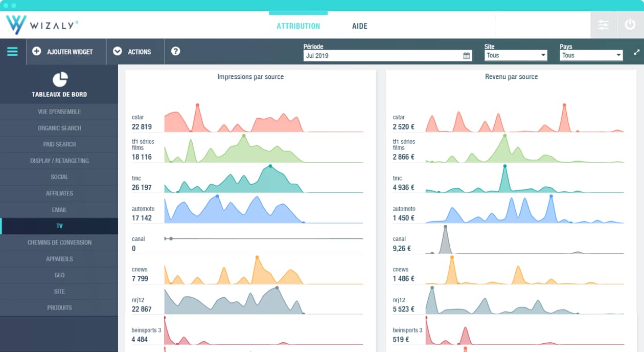This screenshot has width=644, height=352.
Task: Open the calendar icon in Période field
Action: point(467,56)
